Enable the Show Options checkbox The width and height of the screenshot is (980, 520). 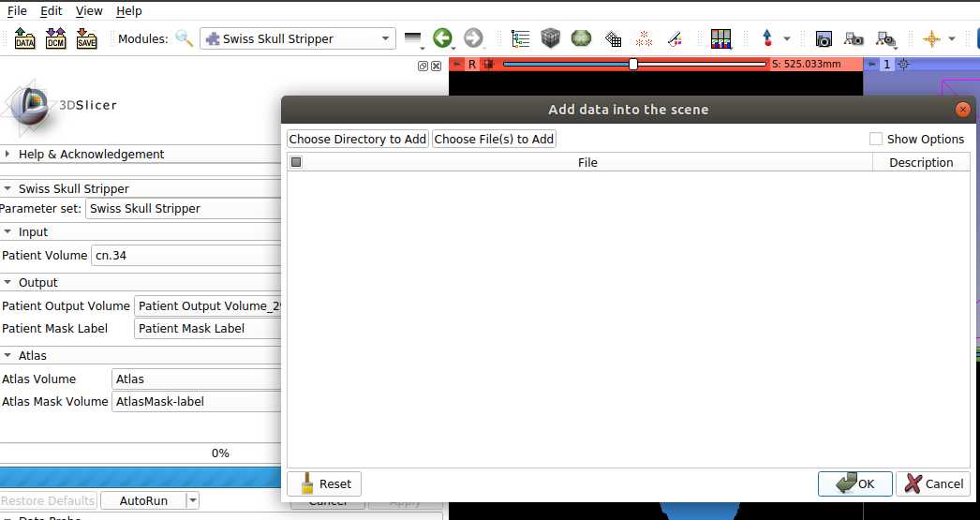(876, 139)
